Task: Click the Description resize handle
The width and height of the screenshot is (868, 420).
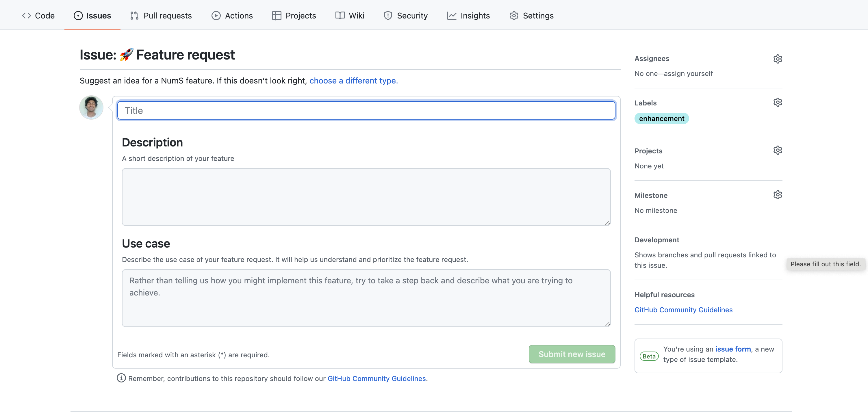Action: [x=607, y=223]
